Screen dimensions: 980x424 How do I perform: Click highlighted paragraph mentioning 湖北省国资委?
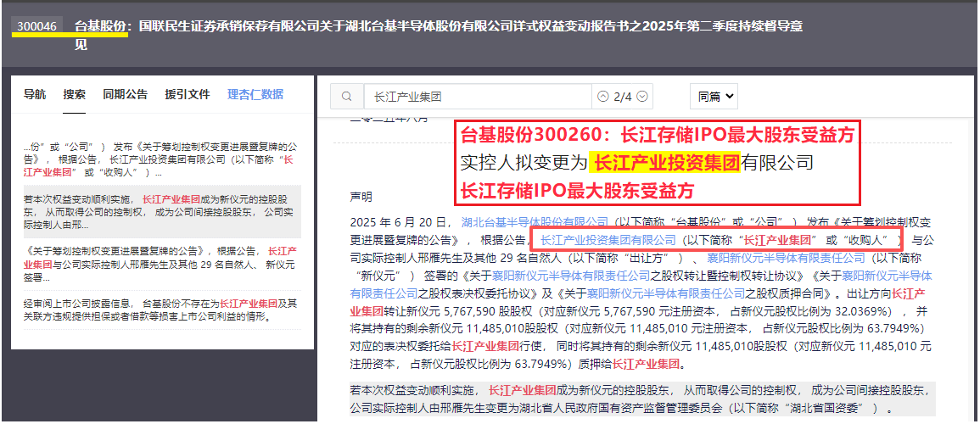[642, 399]
